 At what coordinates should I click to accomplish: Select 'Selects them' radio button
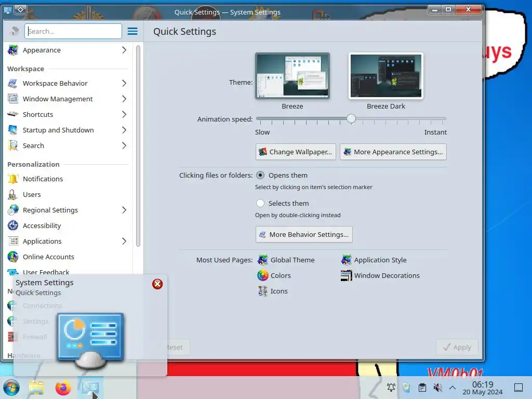click(260, 203)
